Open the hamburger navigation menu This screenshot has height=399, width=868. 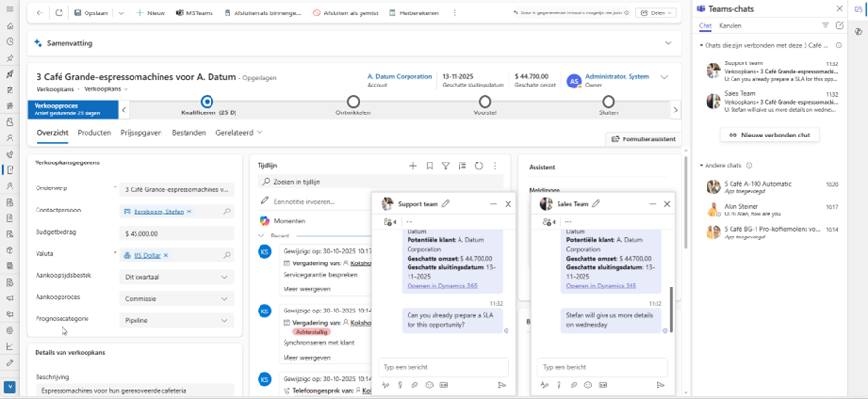pyautogui.click(x=10, y=9)
